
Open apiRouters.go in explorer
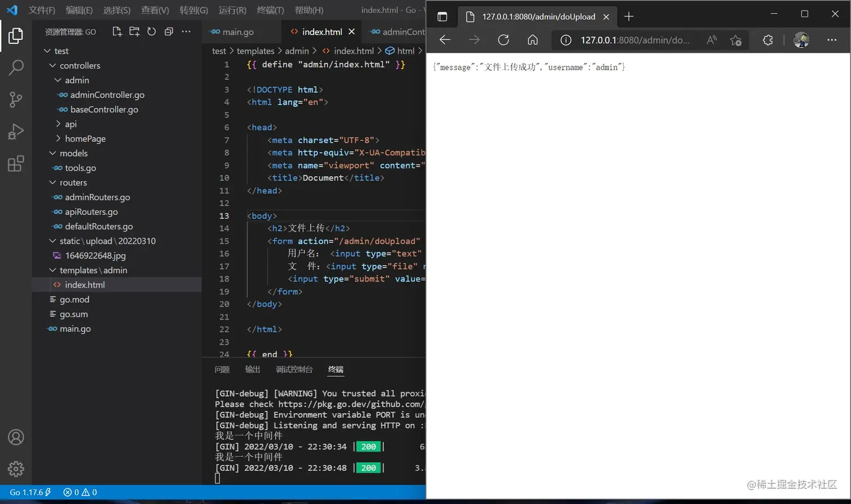pos(117,211)
